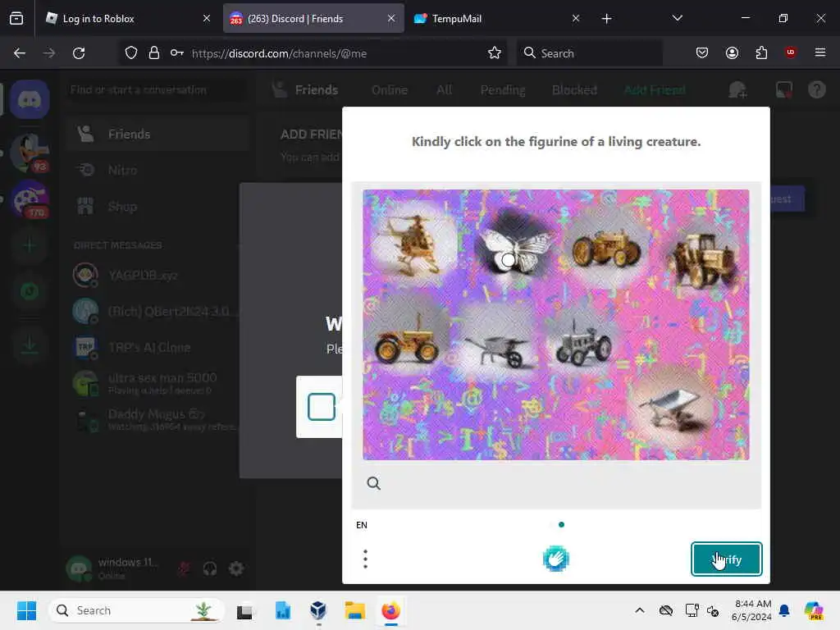Bookmark the page with the star icon
Image resolution: width=840 pixels, height=630 pixels.
(x=495, y=53)
